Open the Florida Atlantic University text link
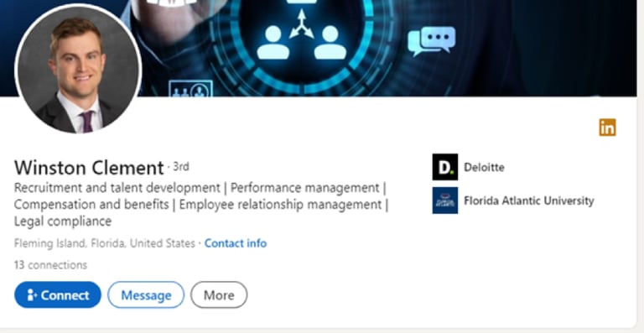 pyautogui.click(x=528, y=200)
